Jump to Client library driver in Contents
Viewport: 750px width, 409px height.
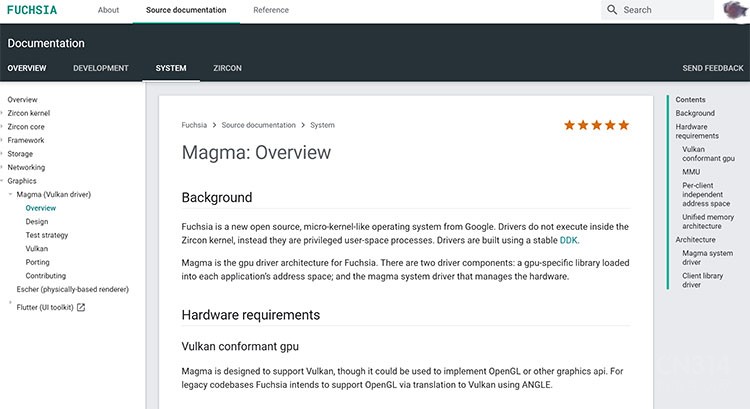point(703,280)
